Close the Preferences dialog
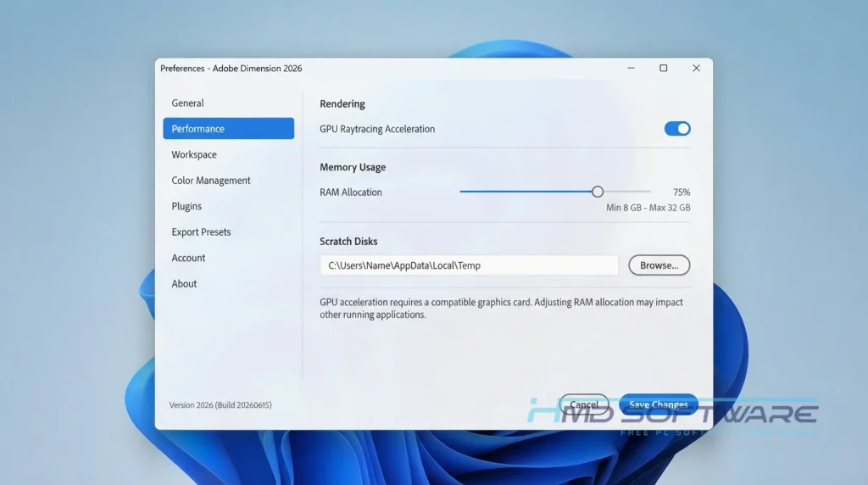 [x=697, y=68]
